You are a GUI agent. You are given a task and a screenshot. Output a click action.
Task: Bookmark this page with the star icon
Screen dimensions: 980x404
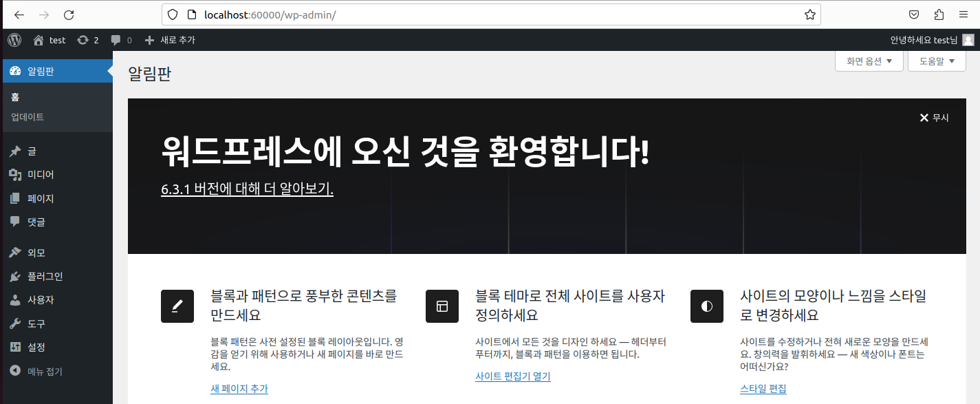810,14
